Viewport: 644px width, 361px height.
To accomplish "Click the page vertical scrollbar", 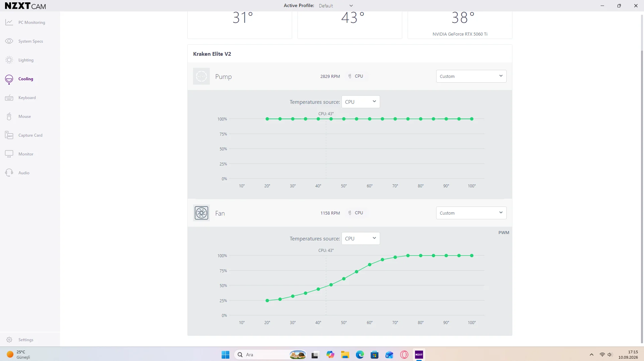I will click(x=642, y=196).
